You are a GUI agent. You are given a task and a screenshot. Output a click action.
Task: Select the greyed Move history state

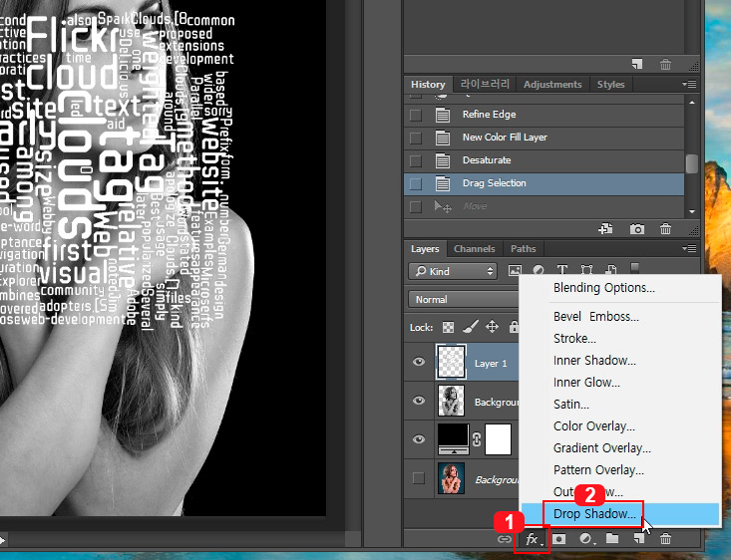(545, 206)
